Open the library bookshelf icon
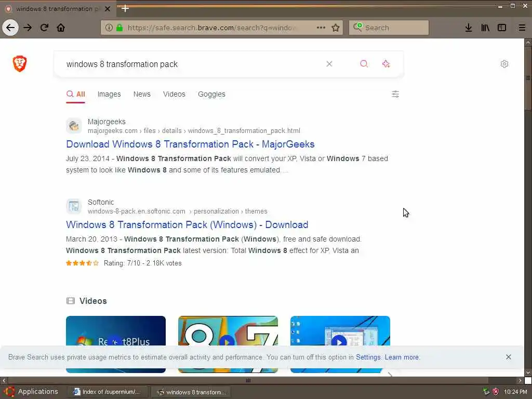 pos(485,28)
